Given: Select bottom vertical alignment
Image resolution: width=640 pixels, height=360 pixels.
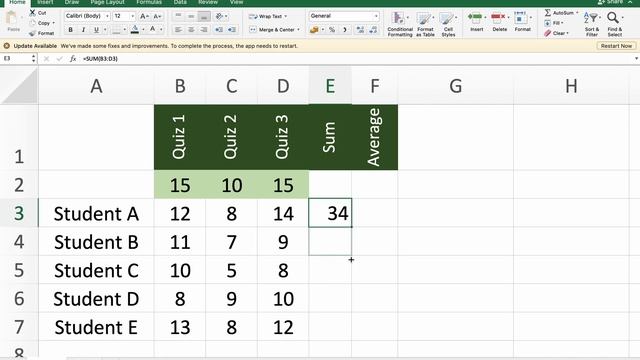Looking at the screenshot, I should click(204, 16).
